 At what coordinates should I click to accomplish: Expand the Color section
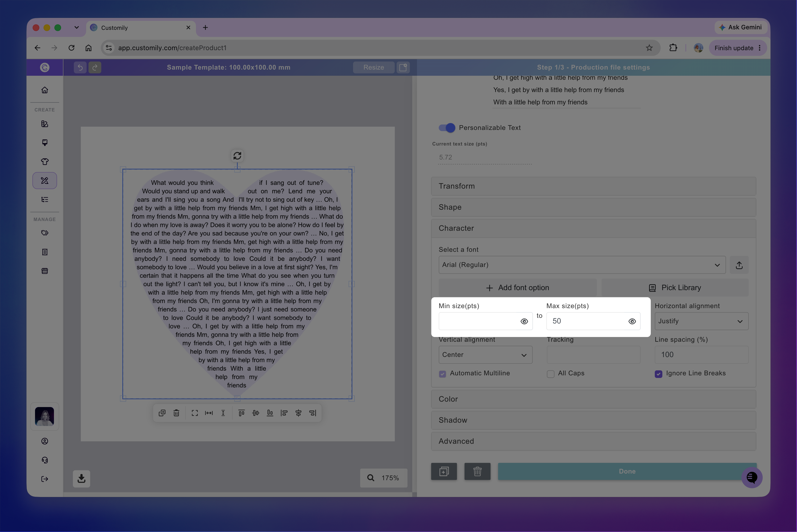[593, 399]
